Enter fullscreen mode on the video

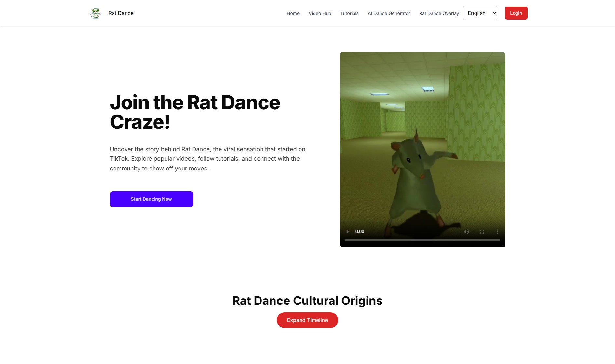pos(482,232)
